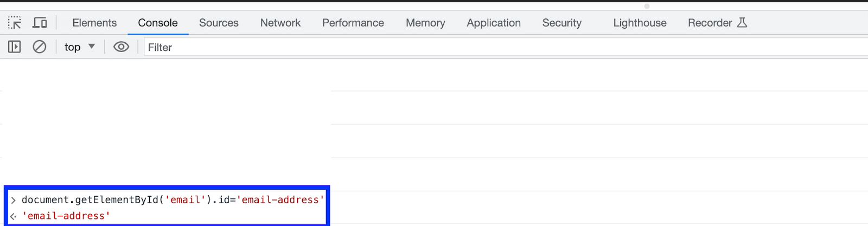Open the Performance tab
Viewport: 868px width, 226px height.
coord(353,23)
